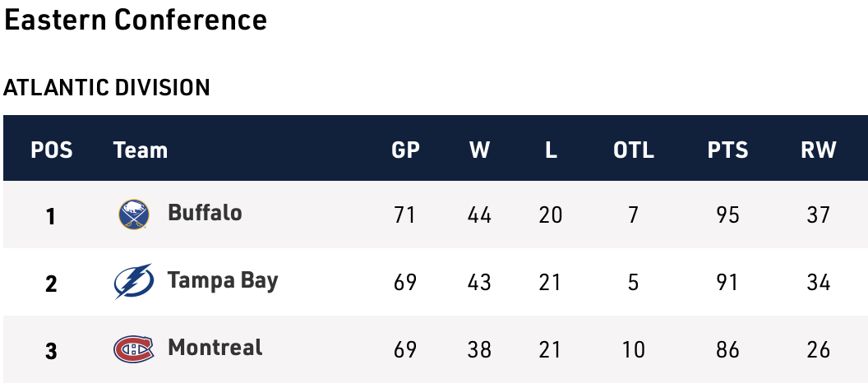Sort standings by PTS column header
Image resolution: width=868 pixels, height=383 pixels.
coord(727,150)
